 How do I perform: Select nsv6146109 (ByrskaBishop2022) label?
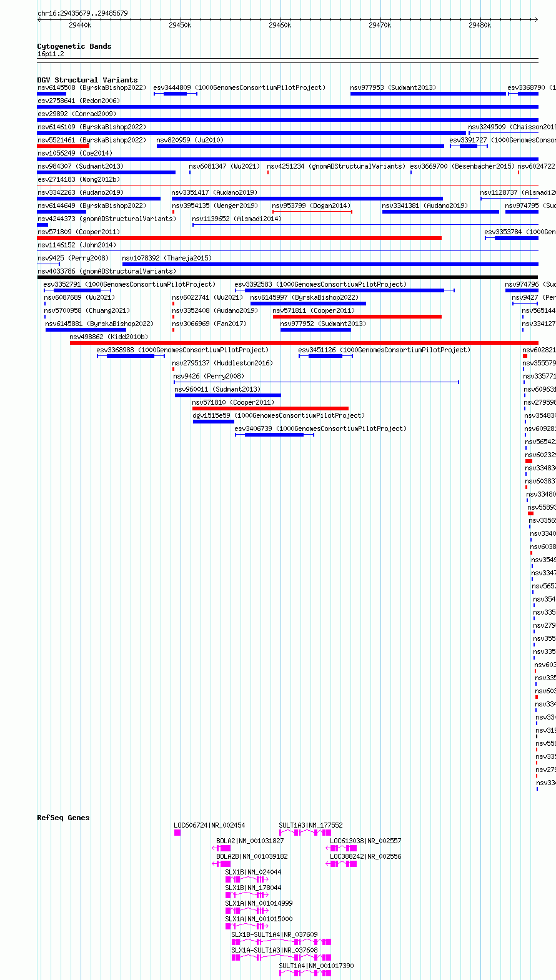tap(91, 127)
